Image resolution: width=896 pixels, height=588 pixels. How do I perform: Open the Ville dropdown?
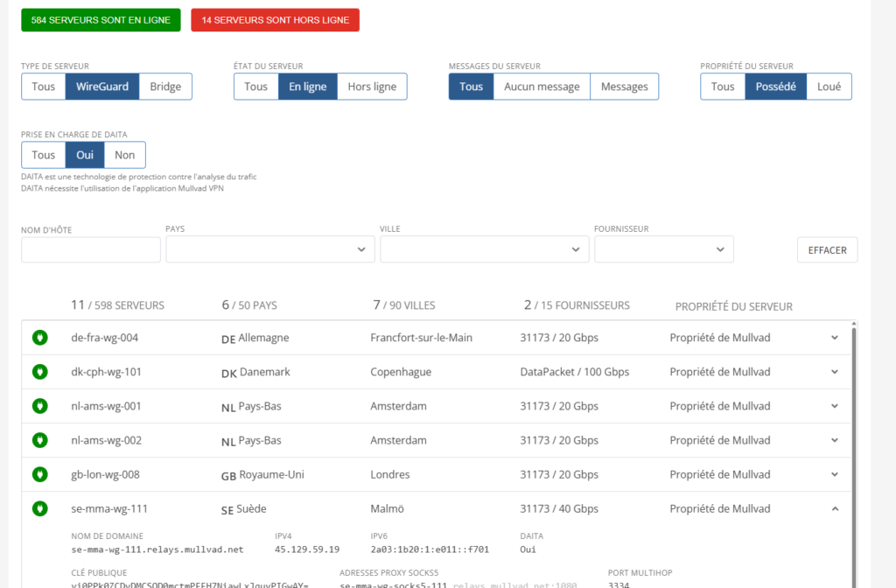[x=484, y=249]
